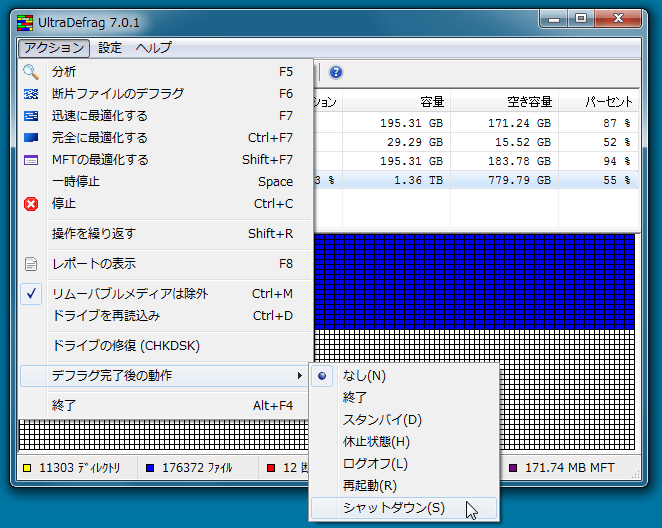The height and width of the screenshot is (528, 662).
Task: Choose 停止 Ctrl+C menu entry
Action: click(166, 204)
